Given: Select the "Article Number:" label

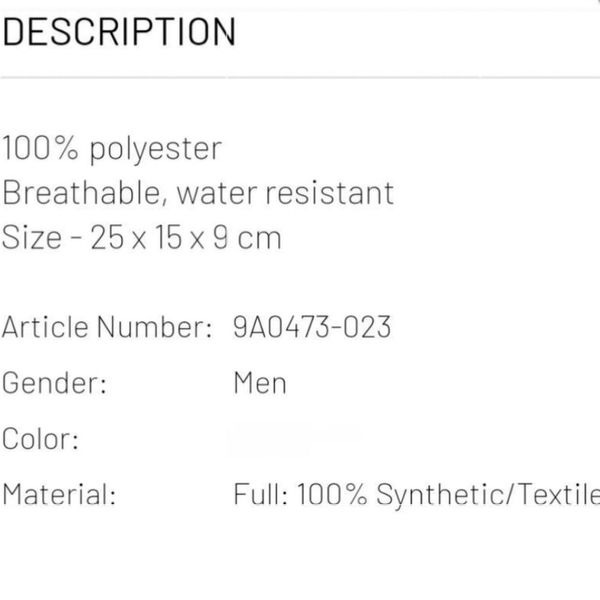Looking at the screenshot, I should (107, 327).
